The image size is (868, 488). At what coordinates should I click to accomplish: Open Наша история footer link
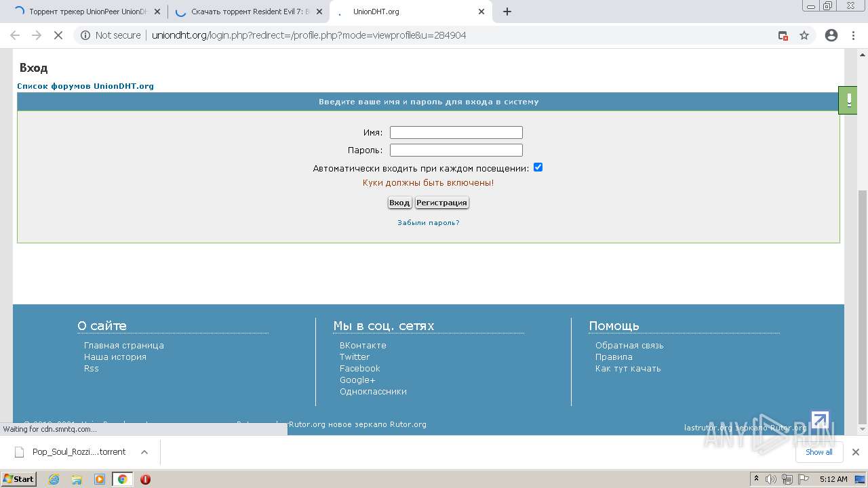[115, 357]
